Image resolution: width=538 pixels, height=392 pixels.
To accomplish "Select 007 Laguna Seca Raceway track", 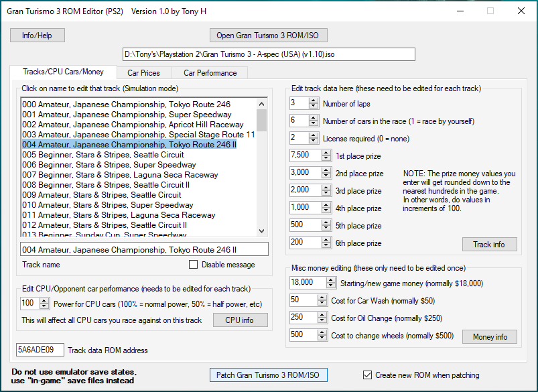I will coord(119,175).
